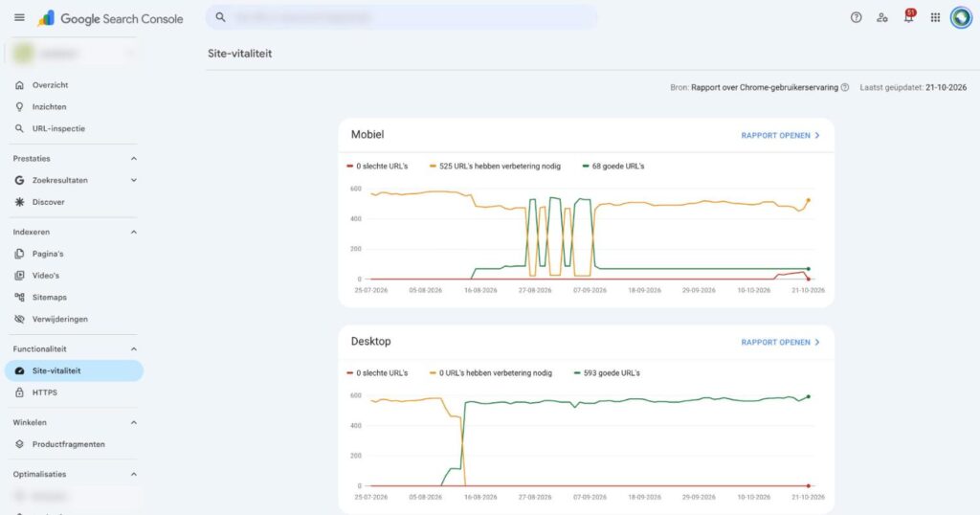Open the notifications bell
Viewport: 980px width, 515px height.
click(x=909, y=17)
